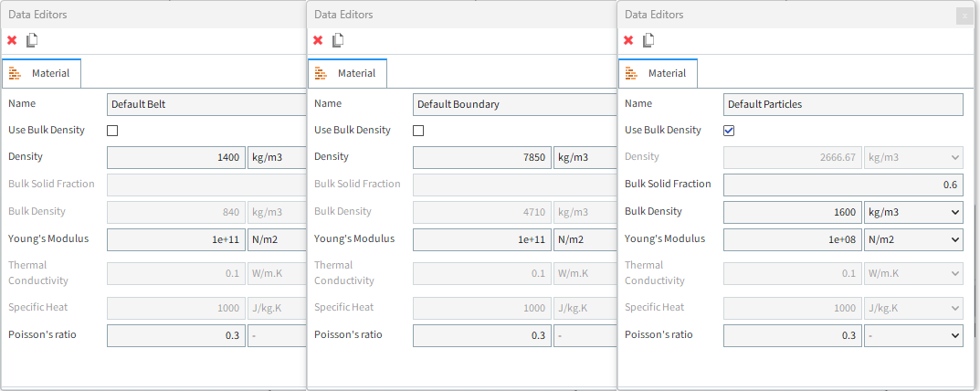Enable Use Bulk Density for Default Boundary
Viewport: 980px width, 391px height.
(x=418, y=131)
